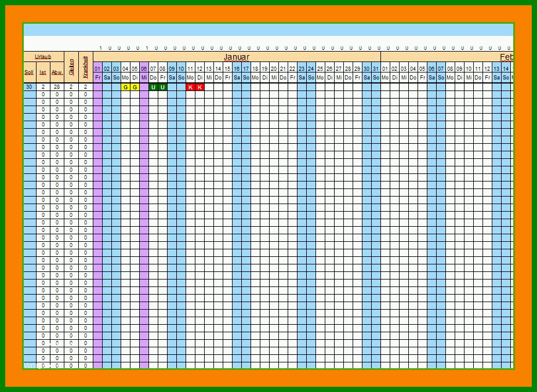Click yellow G cell under January 04

click(126, 88)
